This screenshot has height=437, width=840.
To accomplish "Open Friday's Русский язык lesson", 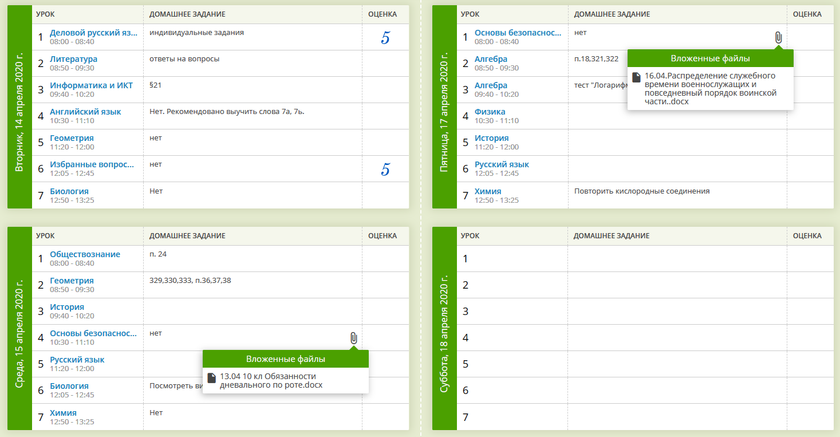I will pos(502,163).
